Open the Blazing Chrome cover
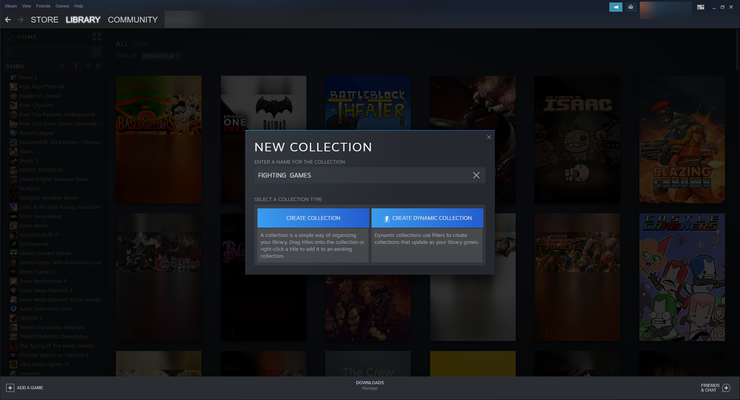740x400 pixels. [x=682, y=140]
